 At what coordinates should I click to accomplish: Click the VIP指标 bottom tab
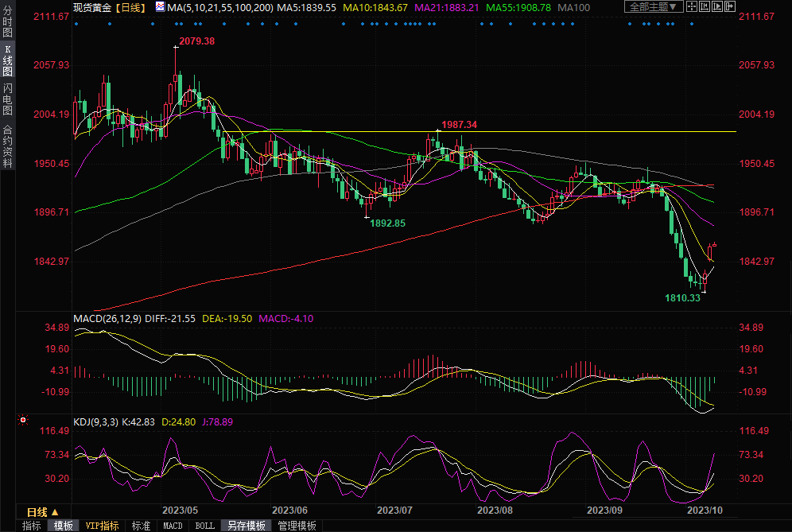click(102, 526)
